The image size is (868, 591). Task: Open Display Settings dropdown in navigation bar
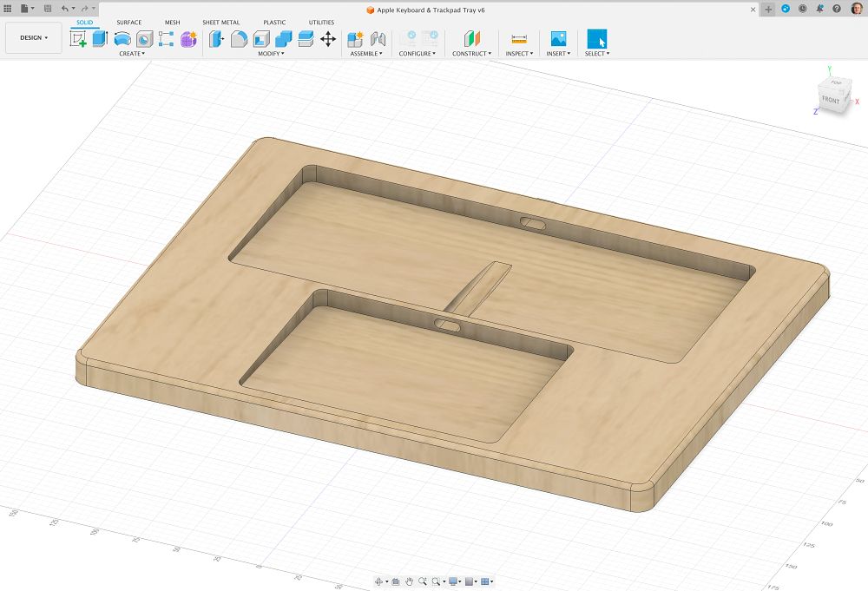[456, 581]
